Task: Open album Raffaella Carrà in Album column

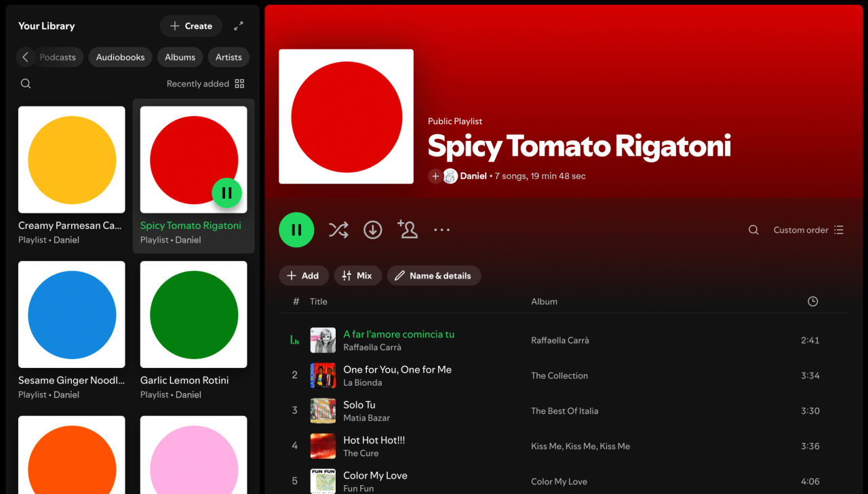Action: click(560, 340)
